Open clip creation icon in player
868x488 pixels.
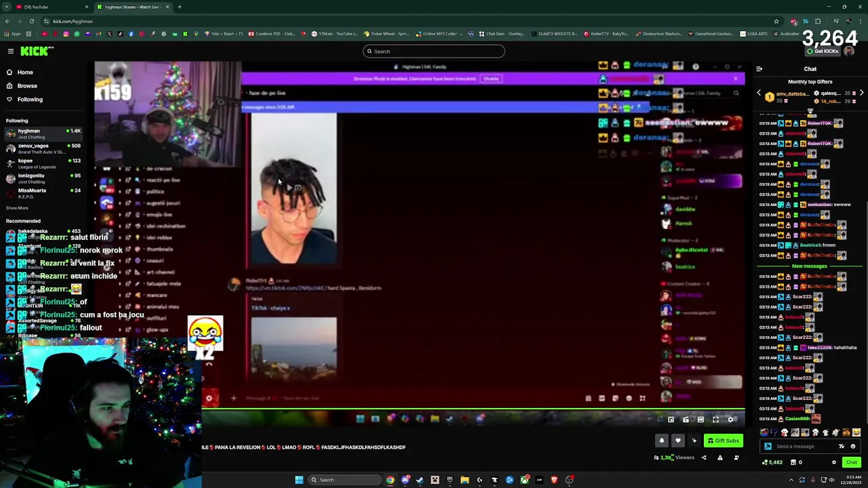pos(686,420)
